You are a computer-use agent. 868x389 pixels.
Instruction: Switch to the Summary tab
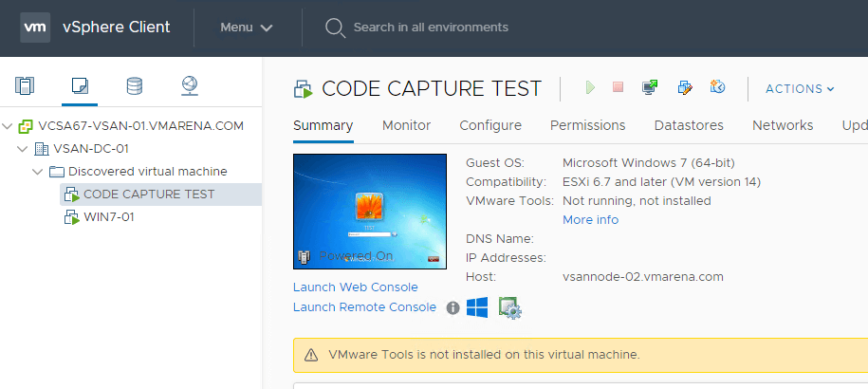[x=323, y=125]
